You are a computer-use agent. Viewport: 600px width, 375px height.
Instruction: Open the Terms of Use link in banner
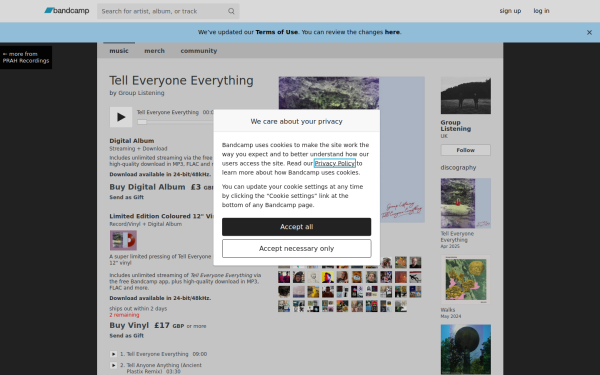277,32
